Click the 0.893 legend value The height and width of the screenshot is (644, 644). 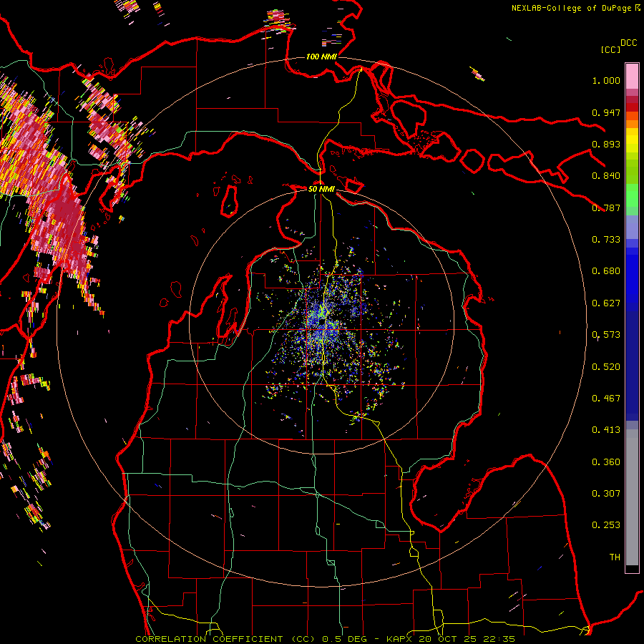click(606, 144)
